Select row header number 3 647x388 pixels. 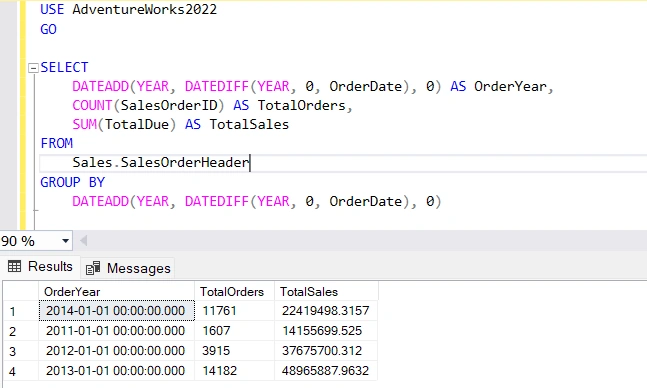pos(21,351)
